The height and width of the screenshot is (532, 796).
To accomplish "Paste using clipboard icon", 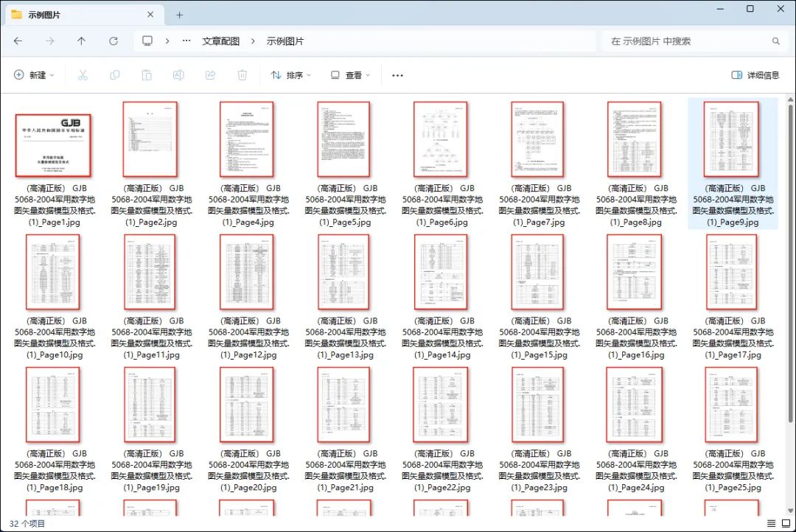I will (147, 75).
